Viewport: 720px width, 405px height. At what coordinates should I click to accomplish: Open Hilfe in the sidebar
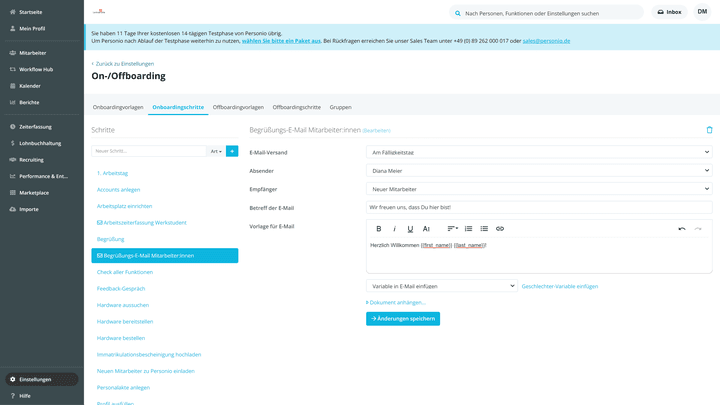[x=25, y=396]
